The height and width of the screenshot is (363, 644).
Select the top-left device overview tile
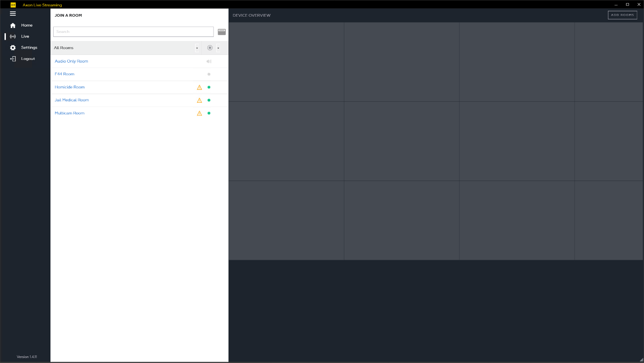point(286,62)
